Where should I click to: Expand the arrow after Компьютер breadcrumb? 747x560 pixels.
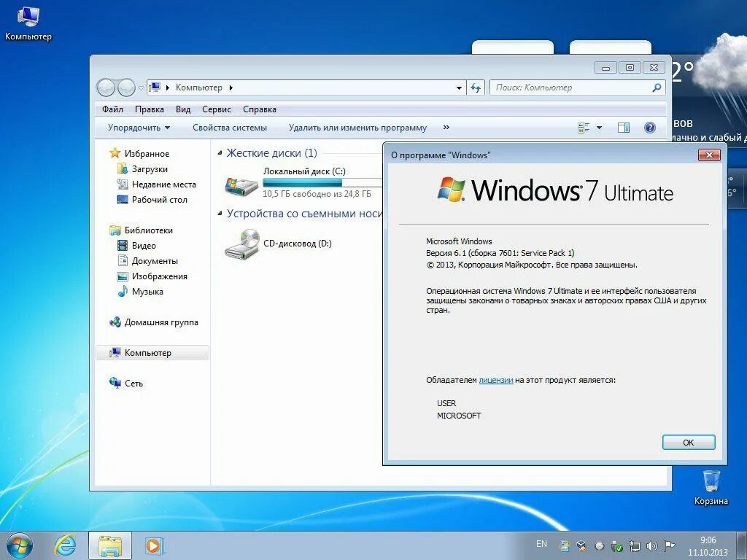pyautogui.click(x=231, y=87)
